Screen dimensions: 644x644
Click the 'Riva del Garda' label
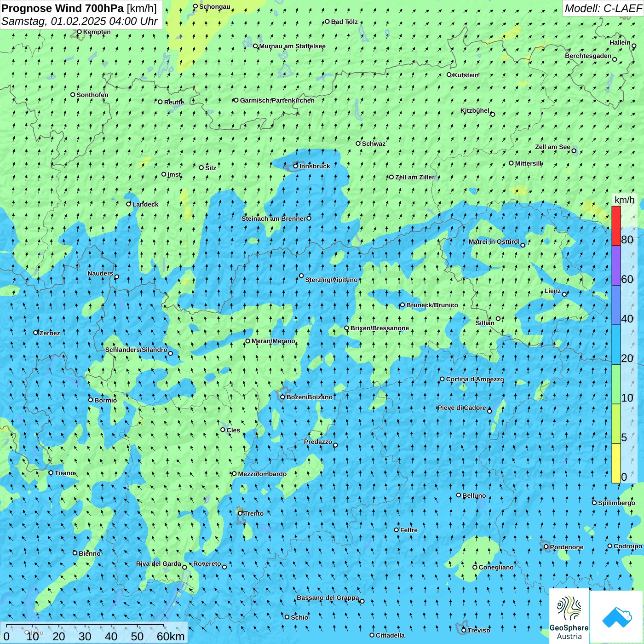pos(158,563)
